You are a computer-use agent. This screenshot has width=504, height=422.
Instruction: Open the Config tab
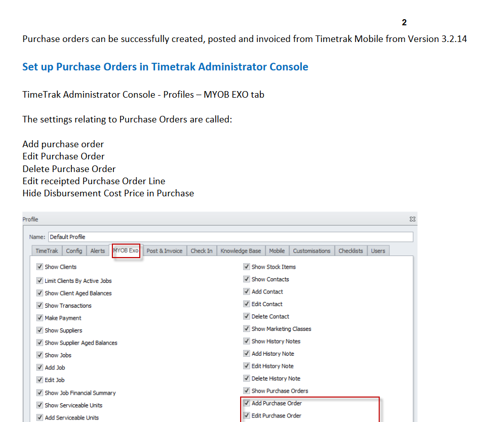pyautogui.click(x=74, y=251)
